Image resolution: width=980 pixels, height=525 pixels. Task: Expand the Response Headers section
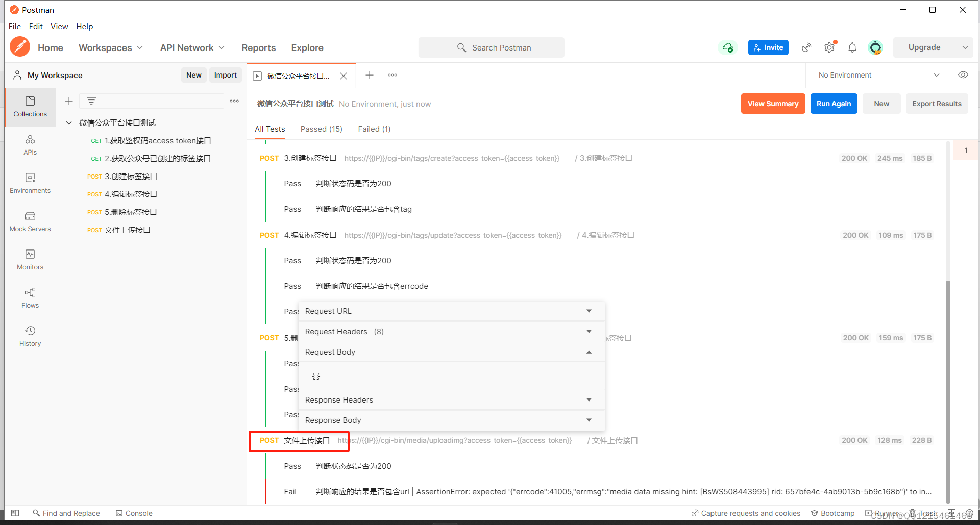click(x=452, y=400)
